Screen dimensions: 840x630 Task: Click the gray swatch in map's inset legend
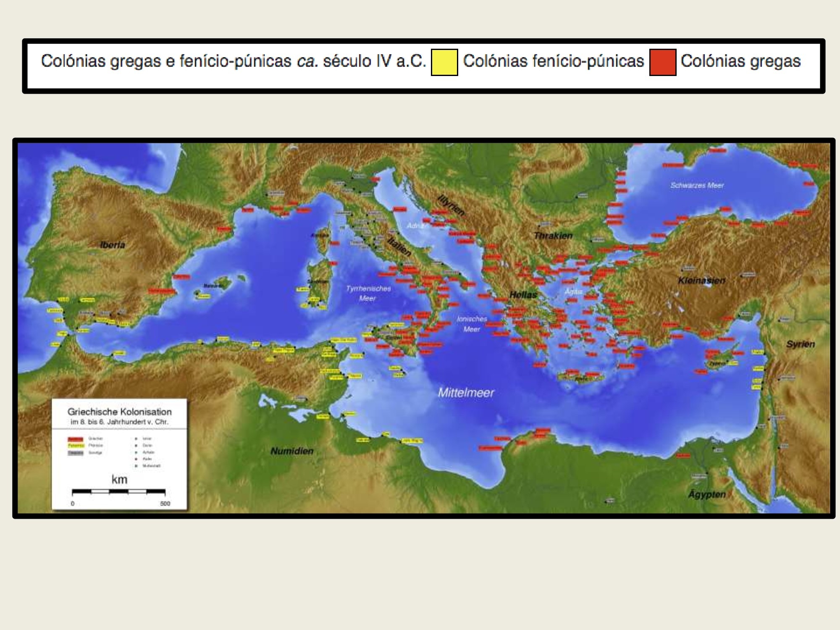76,453
